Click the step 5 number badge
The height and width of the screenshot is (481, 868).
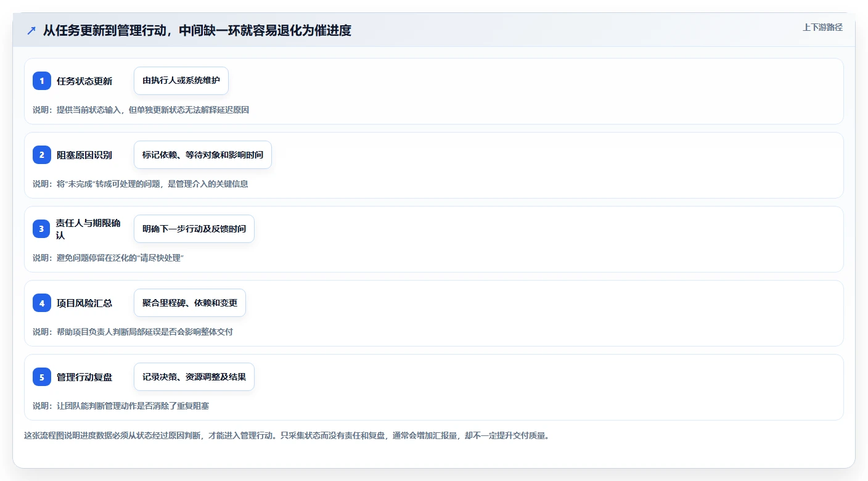pyautogui.click(x=42, y=377)
